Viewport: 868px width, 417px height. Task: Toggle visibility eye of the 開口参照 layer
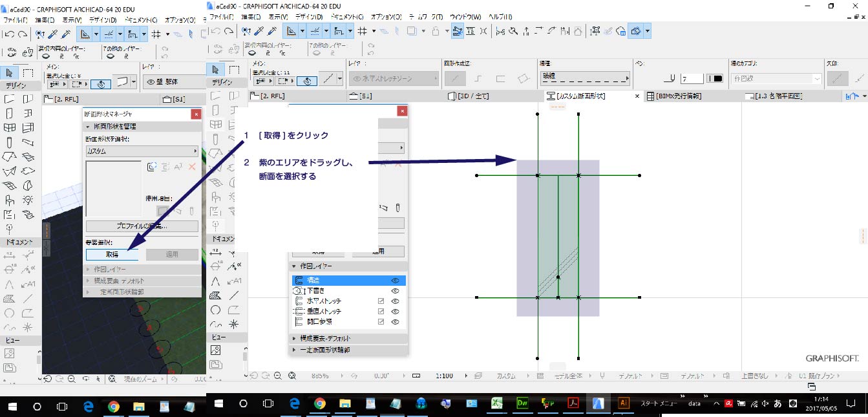(x=396, y=321)
